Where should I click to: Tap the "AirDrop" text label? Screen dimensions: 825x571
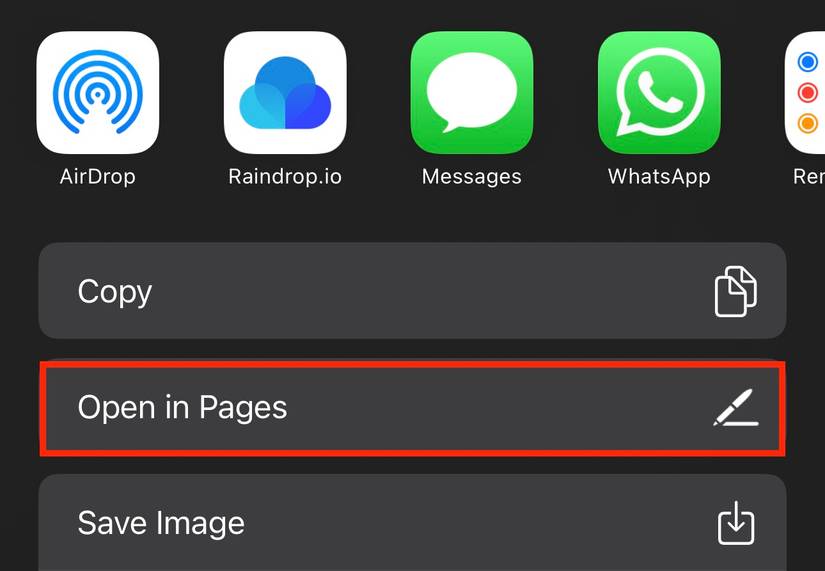[x=98, y=177]
